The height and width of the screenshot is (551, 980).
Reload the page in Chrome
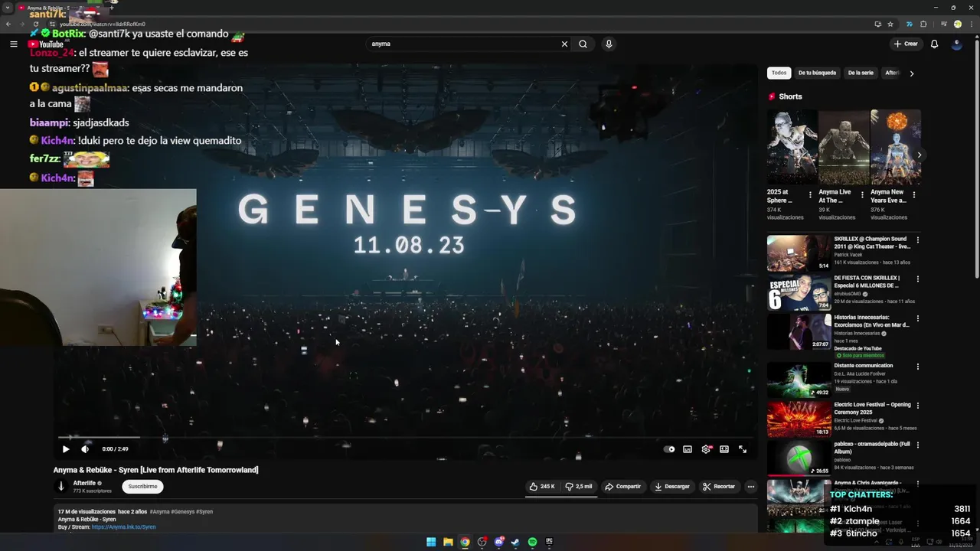click(x=36, y=24)
